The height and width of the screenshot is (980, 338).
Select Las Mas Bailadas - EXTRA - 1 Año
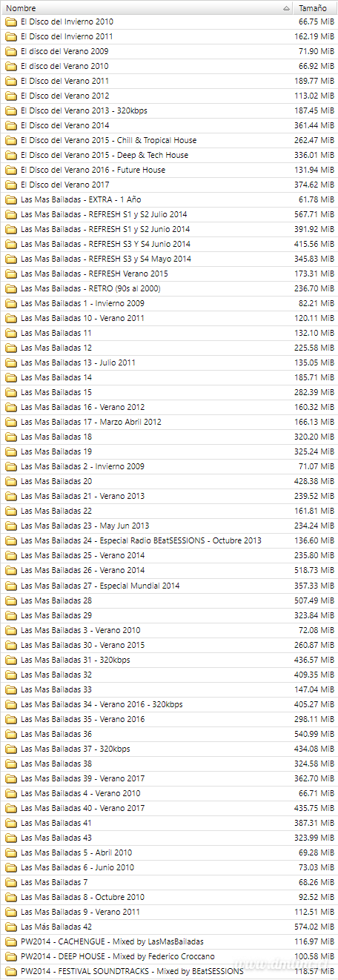pyautogui.click(x=169, y=199)
